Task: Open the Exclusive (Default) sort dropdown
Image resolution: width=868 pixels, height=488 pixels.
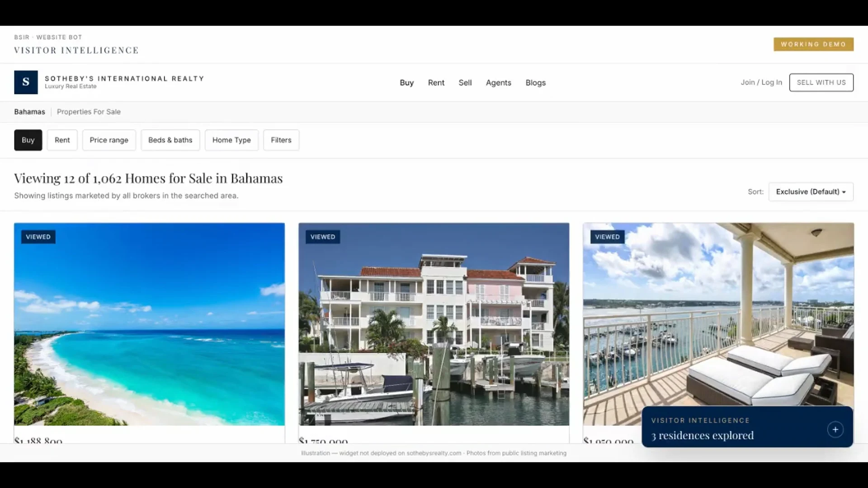Action: tap(811, 192)
